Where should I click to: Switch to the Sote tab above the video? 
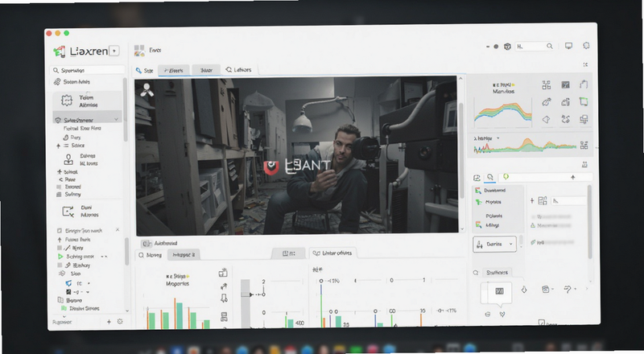click(x=145, y=71)
